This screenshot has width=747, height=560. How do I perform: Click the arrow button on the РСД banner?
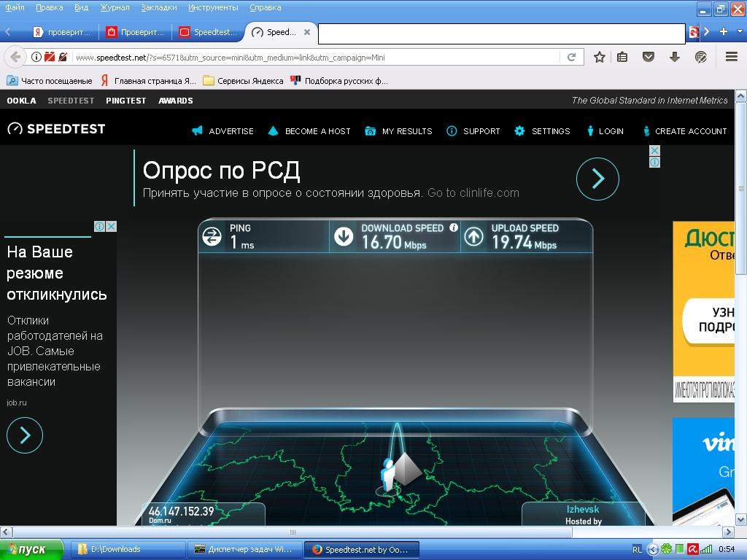point(597,179)
